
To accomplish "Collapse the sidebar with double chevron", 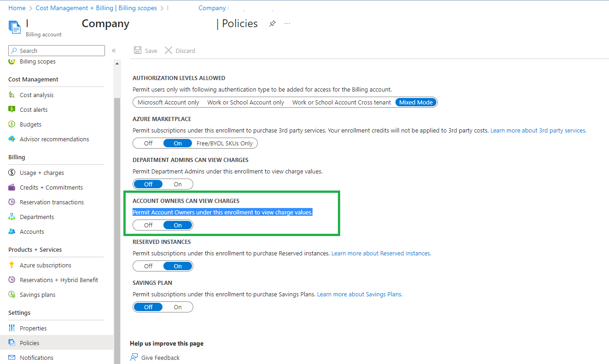I will pos(114,51).
